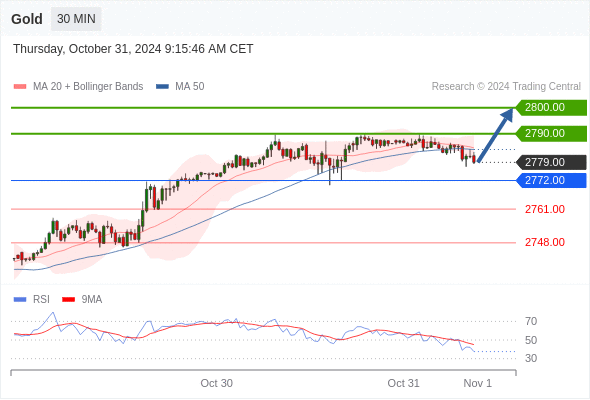Viewport: 590px width, 400px height.
Task: Click the blue MA 50 legend swatch
Action: click(162, 87)
